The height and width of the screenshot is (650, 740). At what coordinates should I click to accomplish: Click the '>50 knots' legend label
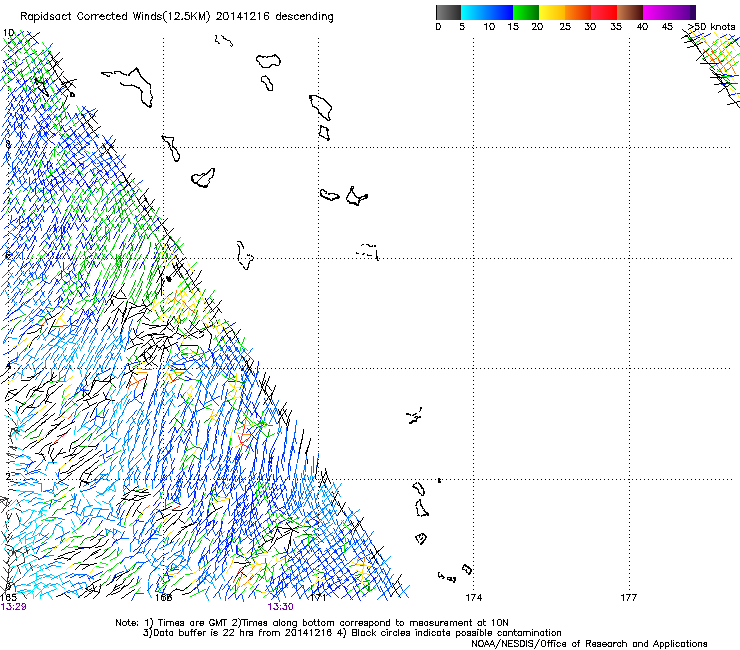pos(711,27)
